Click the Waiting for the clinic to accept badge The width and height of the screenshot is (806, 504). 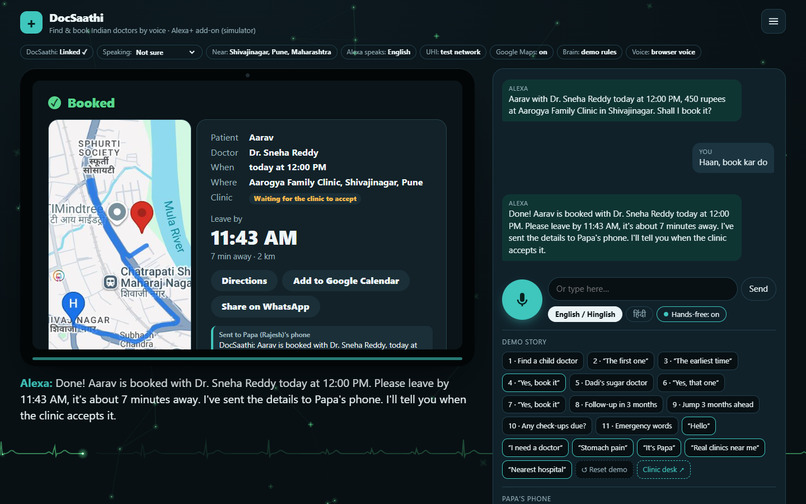pos(305,199)
